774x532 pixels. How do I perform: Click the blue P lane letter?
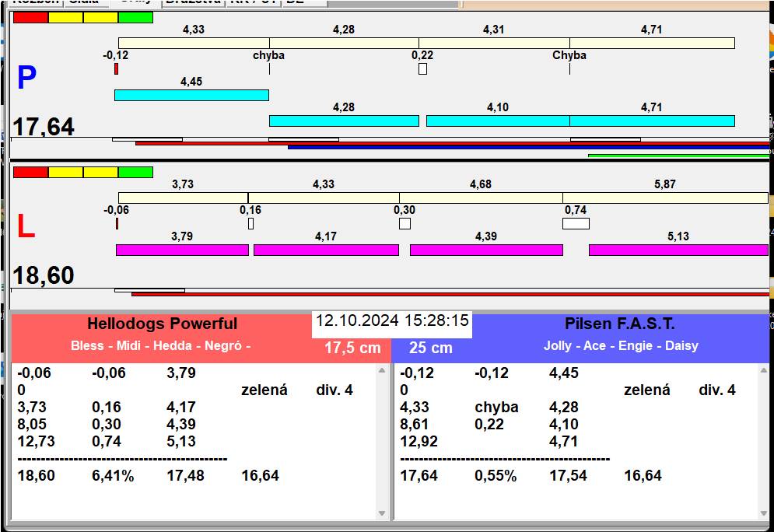point(26,78)
